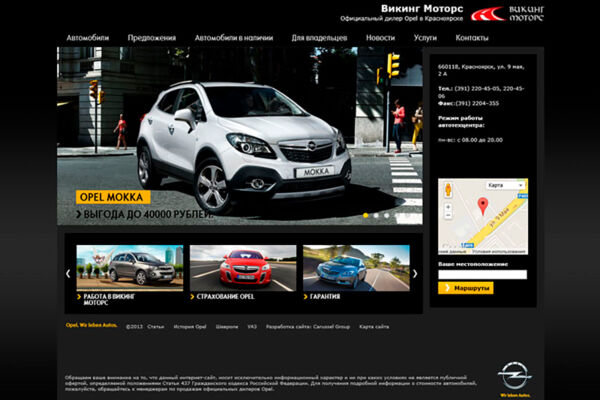Viewport: 600px width, 400px height.
Task: Open the Carousel Group developer link
Action: 331,327
